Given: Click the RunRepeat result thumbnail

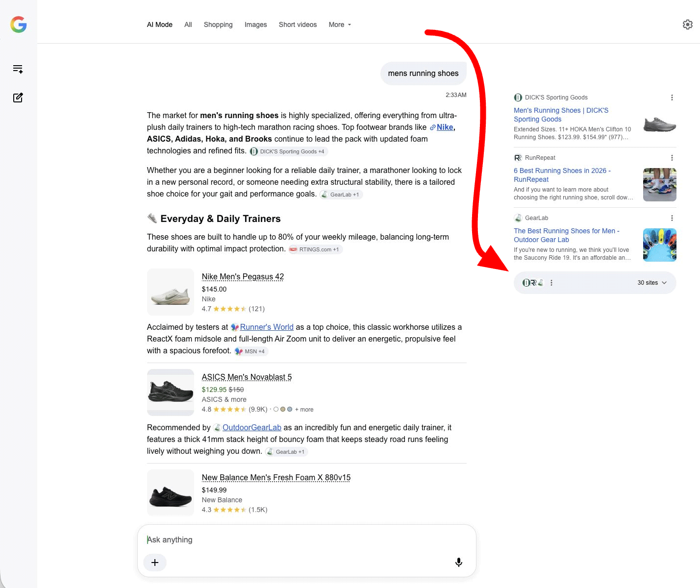Looking at the screenshot, I should (x=660, y=185).
